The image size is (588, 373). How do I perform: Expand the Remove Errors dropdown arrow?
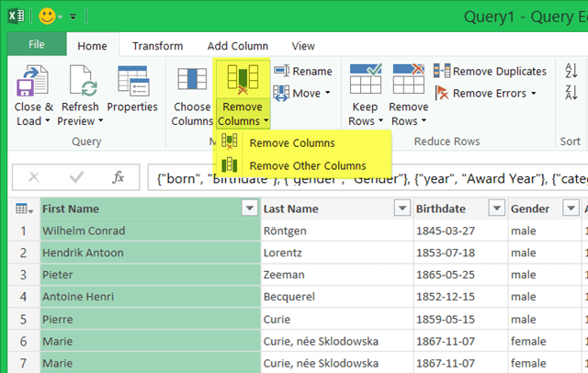point(535,93)
